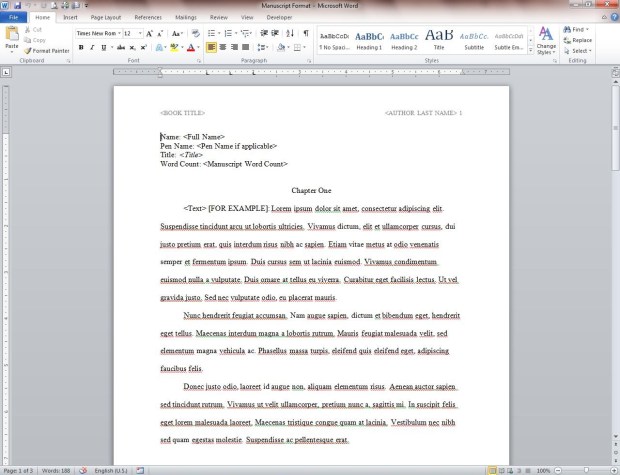Switch to the Review tab
This screenshot has height=475, width=620.
click(x=219, y=17)
